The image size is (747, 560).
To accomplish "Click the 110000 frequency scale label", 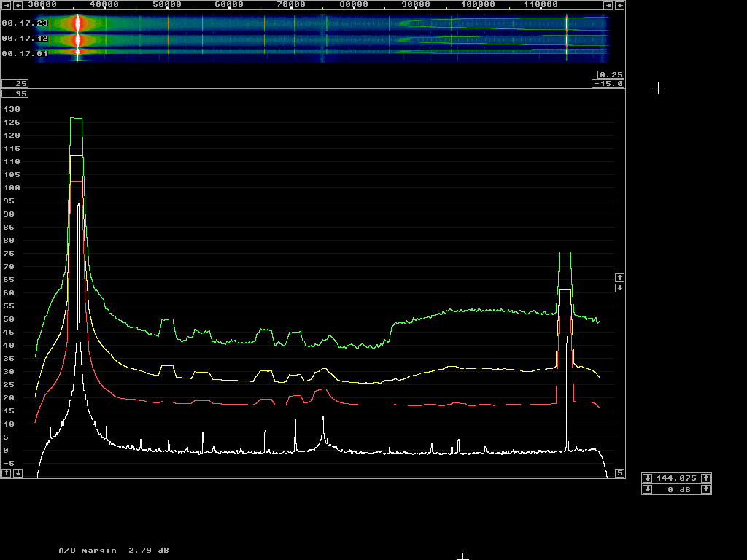I will tap(541, 4).
